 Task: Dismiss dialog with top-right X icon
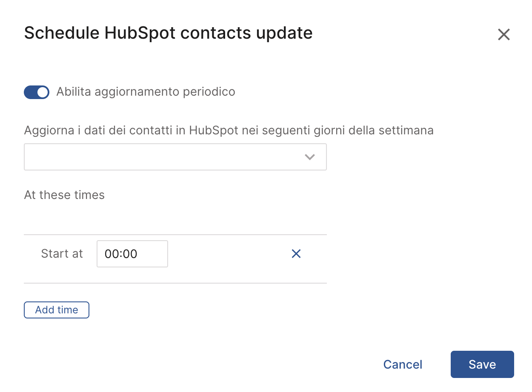click(x=503, y=34)
